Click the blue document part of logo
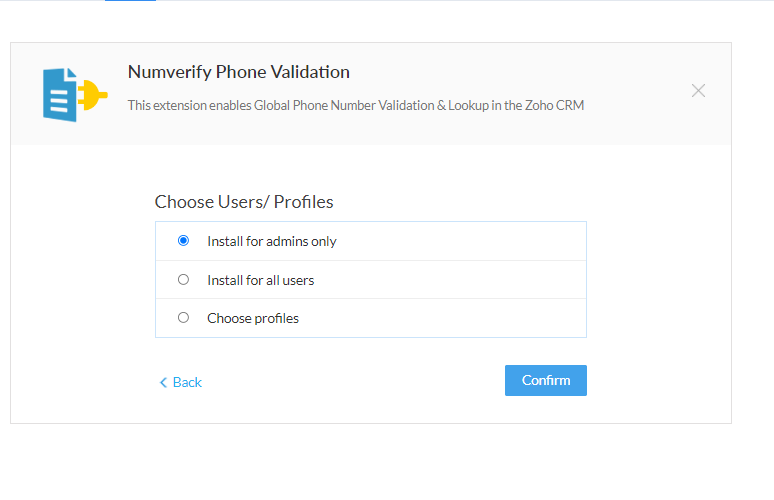The height and width of the screenshot is (500, 774). pyautogui.click(x=60, y=95)
